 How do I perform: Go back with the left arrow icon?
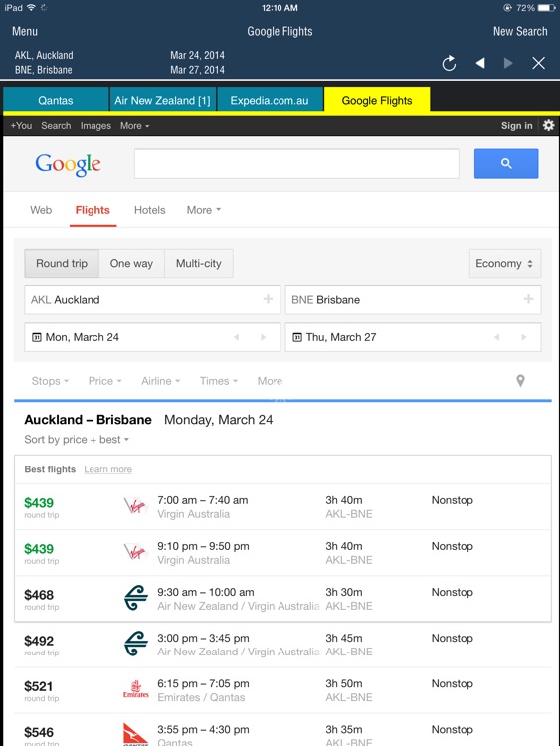point(480,63)
